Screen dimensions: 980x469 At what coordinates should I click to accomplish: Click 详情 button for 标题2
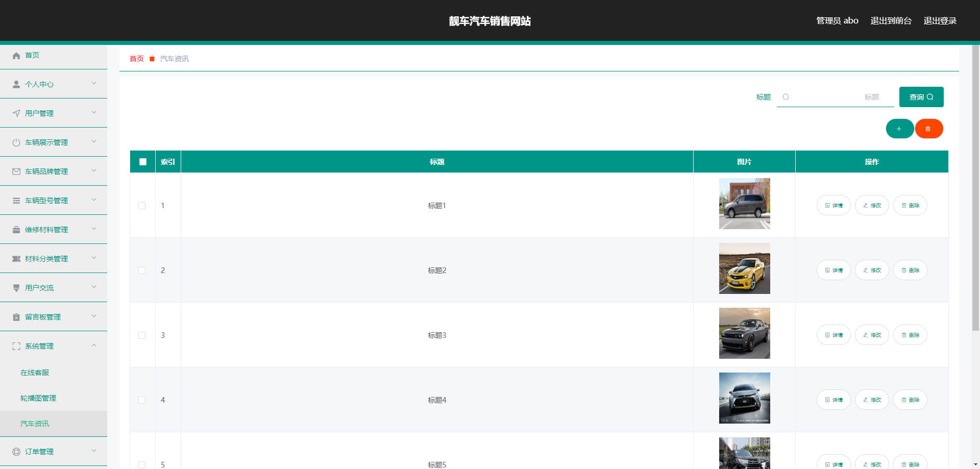[x=834, y=270]
